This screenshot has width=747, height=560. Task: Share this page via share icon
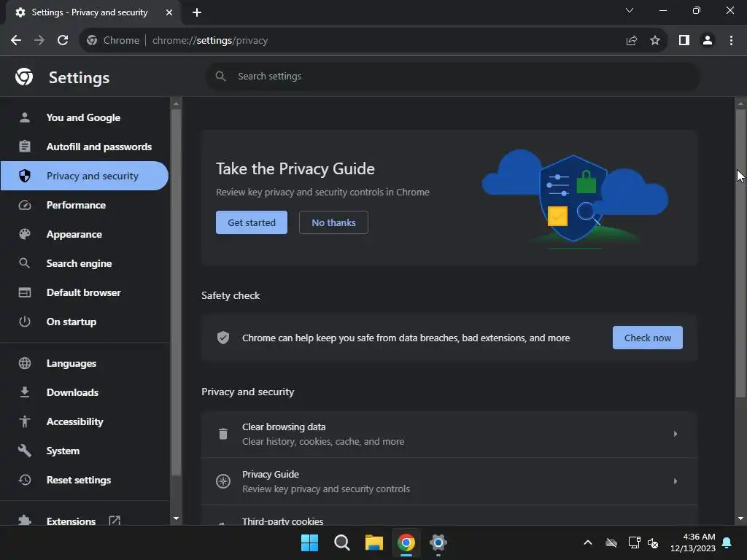tap(632, 41)
